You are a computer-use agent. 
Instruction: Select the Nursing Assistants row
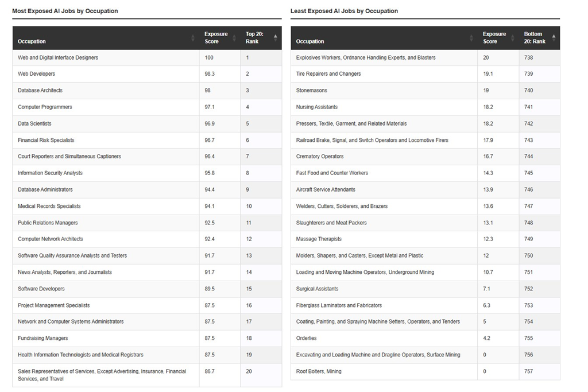[x=317, y=107]
